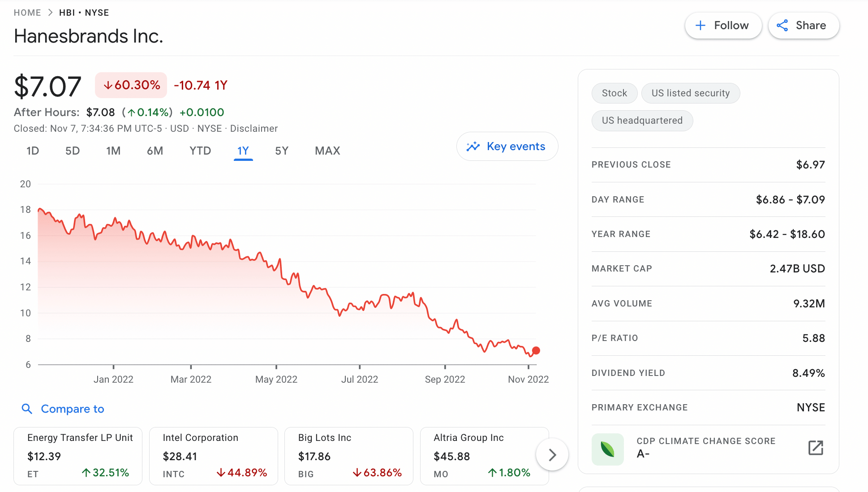868x492 pixels.
Task: Open Key events overlay
Action: pos(507,147)
